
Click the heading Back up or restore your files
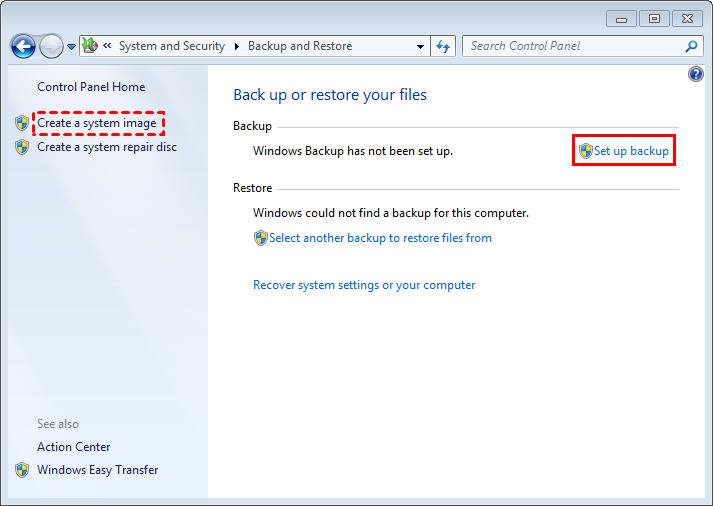[x=330, y=95]
